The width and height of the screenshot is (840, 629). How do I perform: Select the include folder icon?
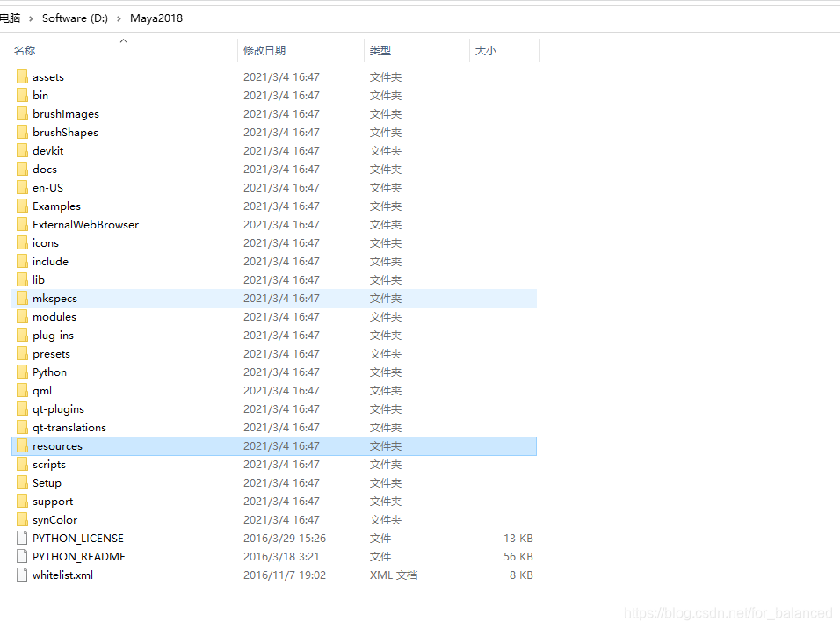(22, 262)
